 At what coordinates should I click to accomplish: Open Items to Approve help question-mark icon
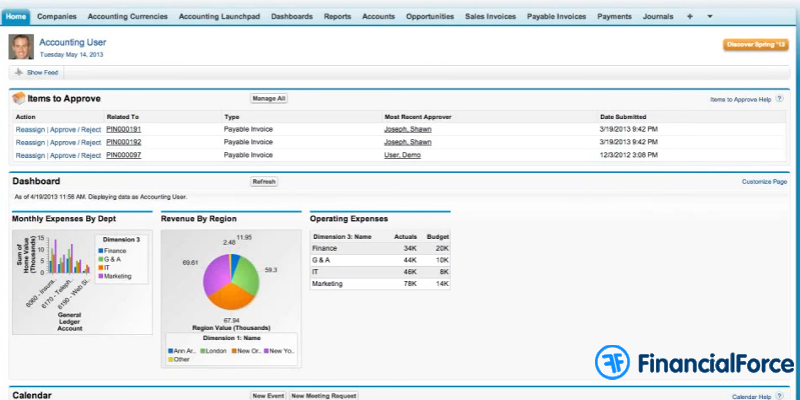pos(780,99)
